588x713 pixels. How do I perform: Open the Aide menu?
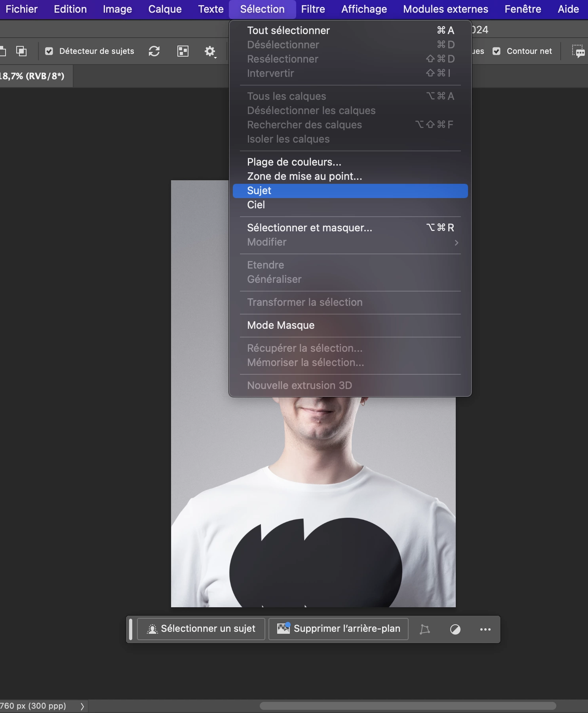pos(568,9)
